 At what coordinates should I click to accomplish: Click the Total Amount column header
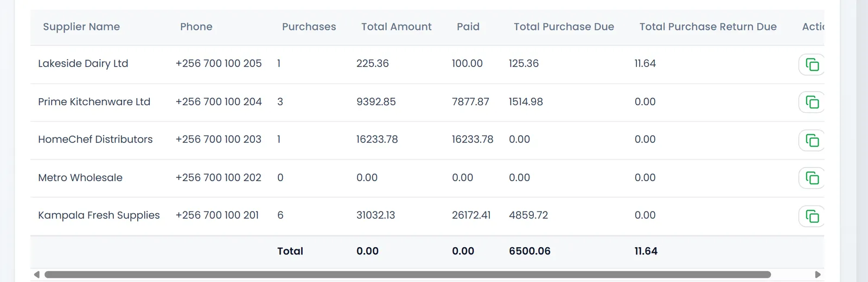397,27
